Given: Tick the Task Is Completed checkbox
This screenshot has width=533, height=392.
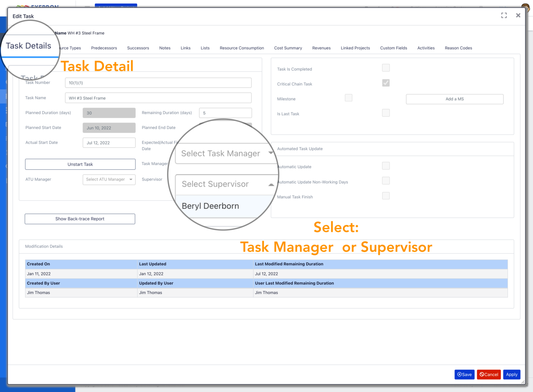Looking at the screenshot, I should pyautogui.click(x=386, y=68).
